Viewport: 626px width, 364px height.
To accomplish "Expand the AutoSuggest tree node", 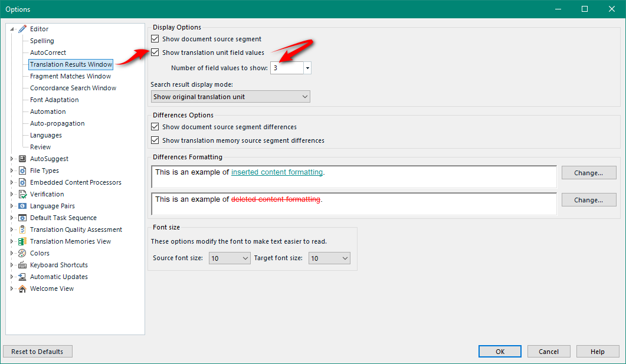I will point(11,158).
